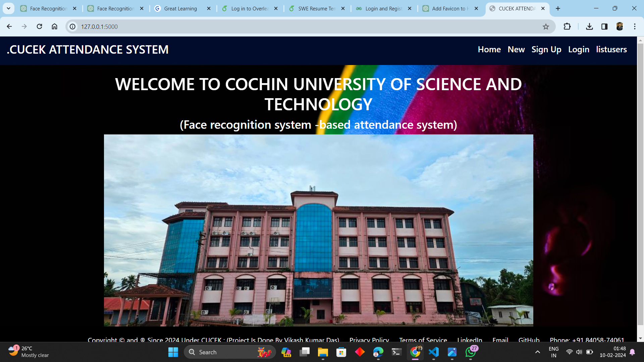Switch to the Great Learning tab
The image size is (644, 362).
click(180, 8)
